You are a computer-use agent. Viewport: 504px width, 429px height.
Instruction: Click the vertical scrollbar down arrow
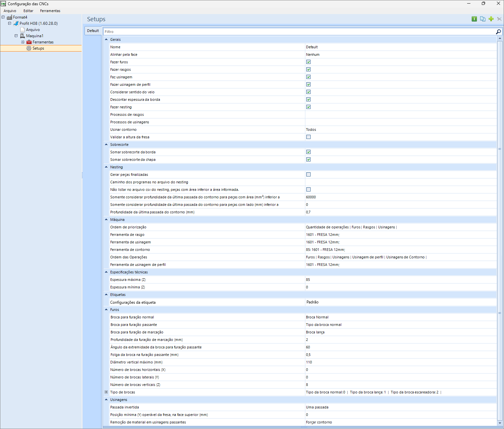[x=500, y=423]
